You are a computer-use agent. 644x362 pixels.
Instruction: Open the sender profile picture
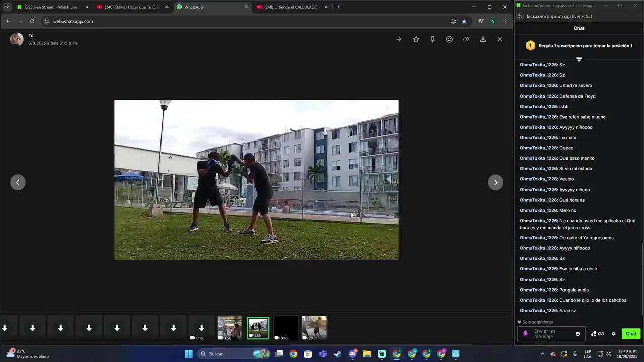17,39
